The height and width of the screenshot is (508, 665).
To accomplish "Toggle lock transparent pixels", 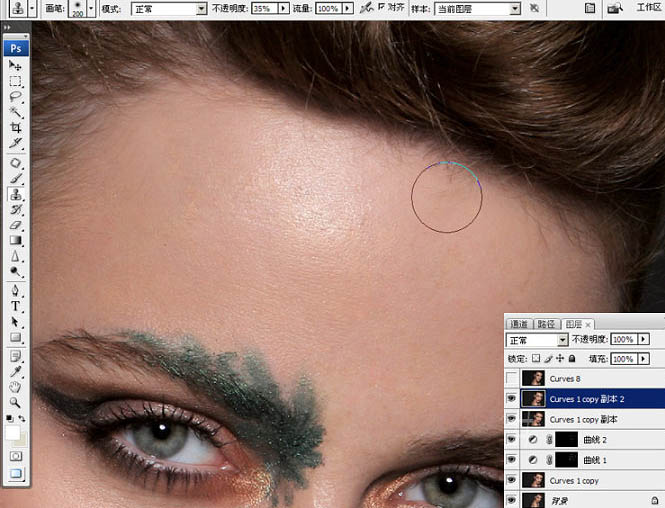I will tap(536, 359).
